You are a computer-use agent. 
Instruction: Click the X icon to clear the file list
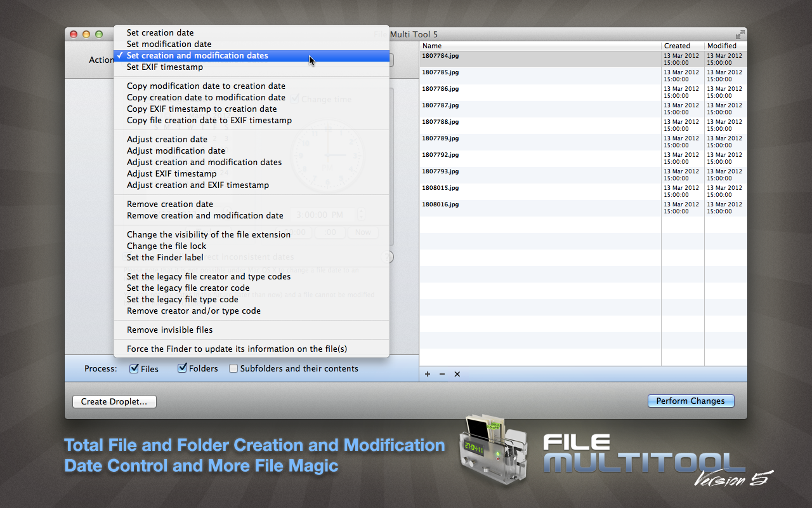click(x=457, y=374)
